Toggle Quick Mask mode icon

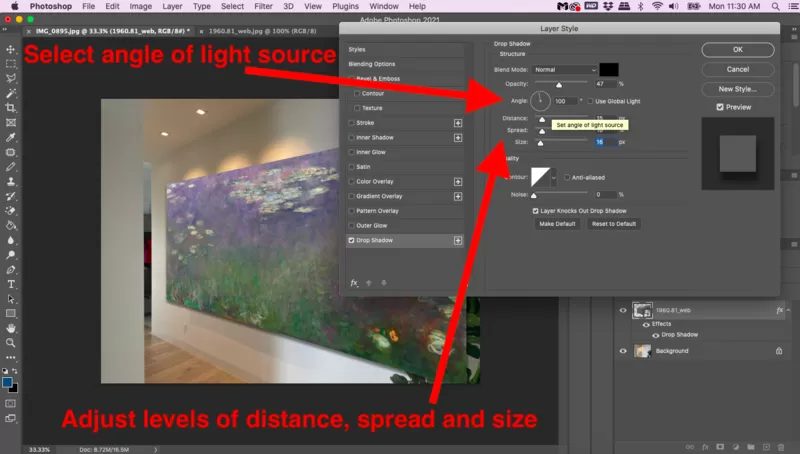click(x=11, y=403)
